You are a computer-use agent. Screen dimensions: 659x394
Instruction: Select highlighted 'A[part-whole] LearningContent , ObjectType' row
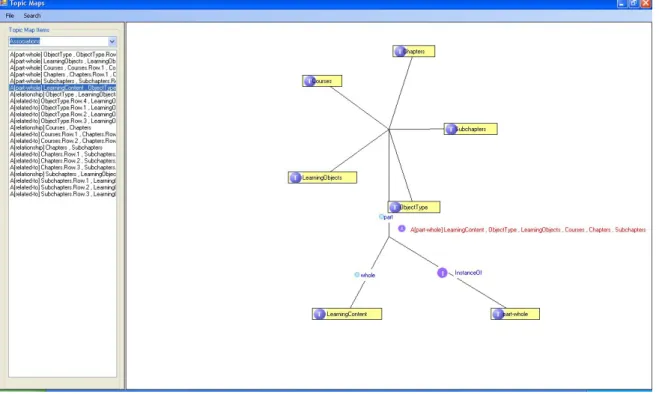[x=63, y=88]
